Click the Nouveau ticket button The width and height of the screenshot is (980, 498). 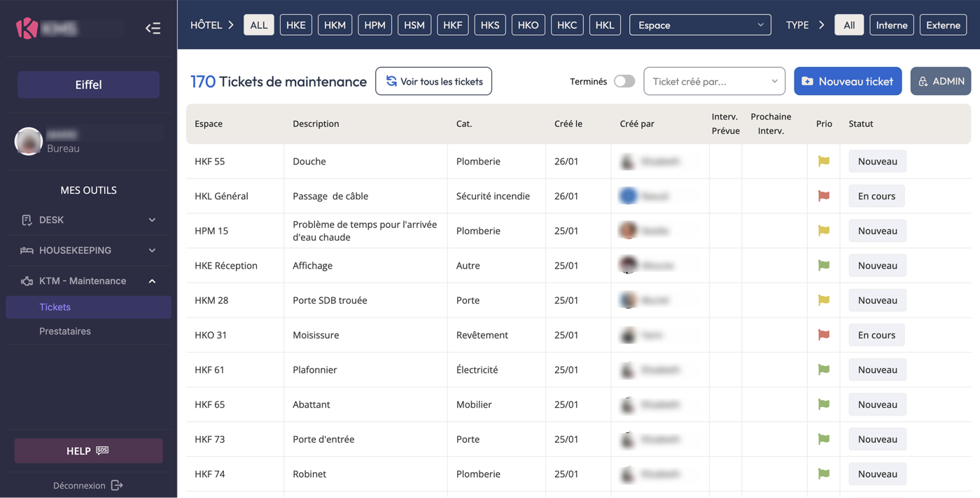[x=848, y=81]
